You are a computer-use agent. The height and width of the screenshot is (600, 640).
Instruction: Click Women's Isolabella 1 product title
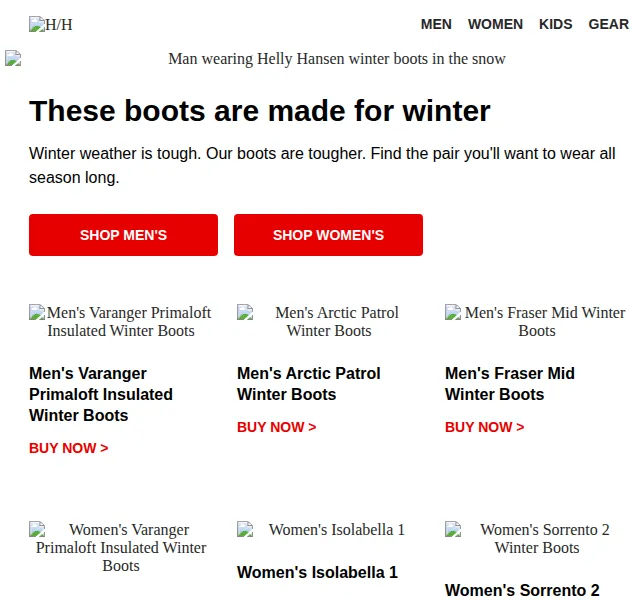pyautogui.click(x=318, y=572)
